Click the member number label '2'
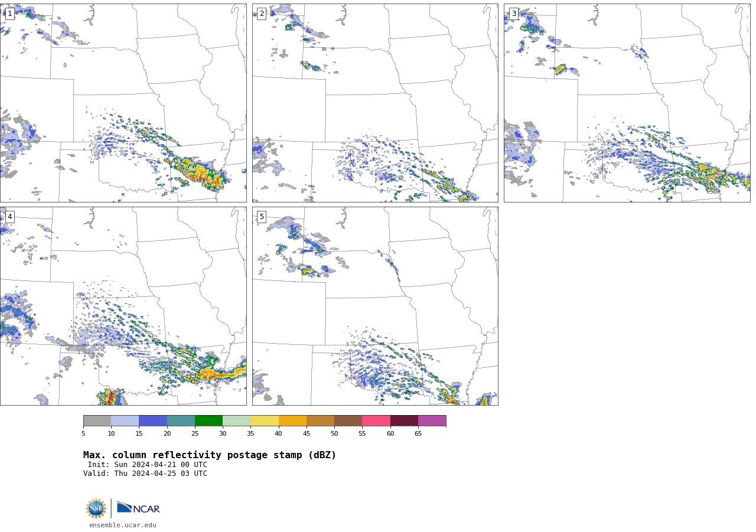 coord(262,14)
